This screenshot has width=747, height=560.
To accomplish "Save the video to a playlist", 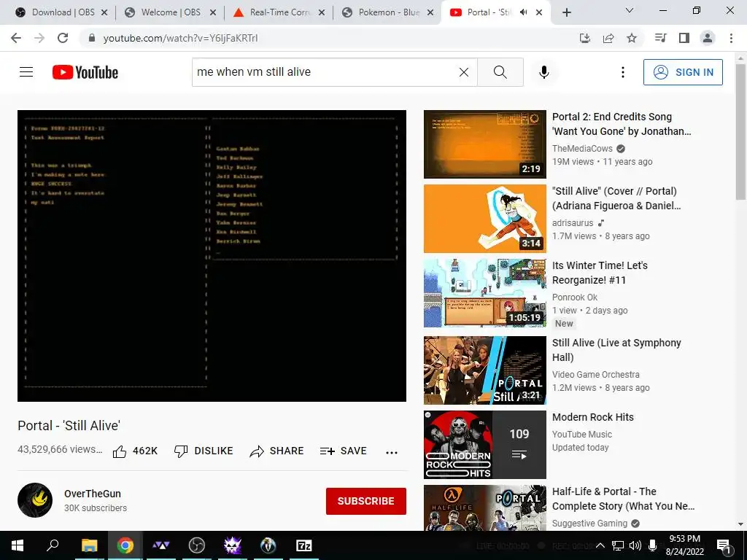I will tap(344, 451).
